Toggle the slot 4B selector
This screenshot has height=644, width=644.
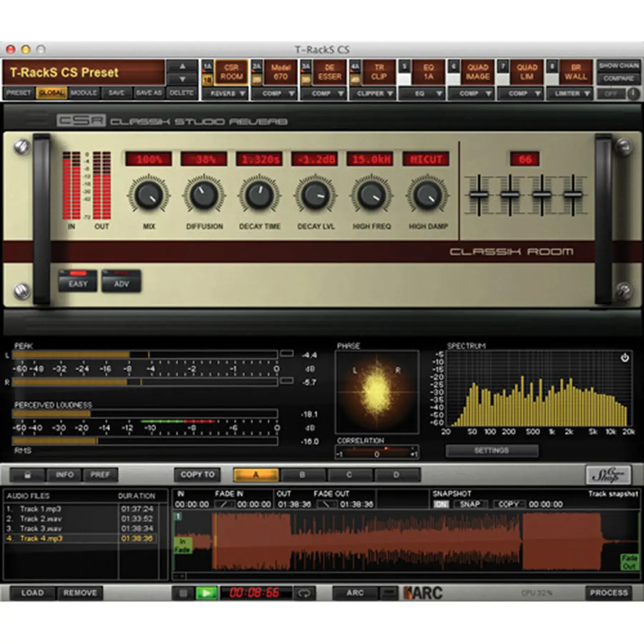click(355, 79)
